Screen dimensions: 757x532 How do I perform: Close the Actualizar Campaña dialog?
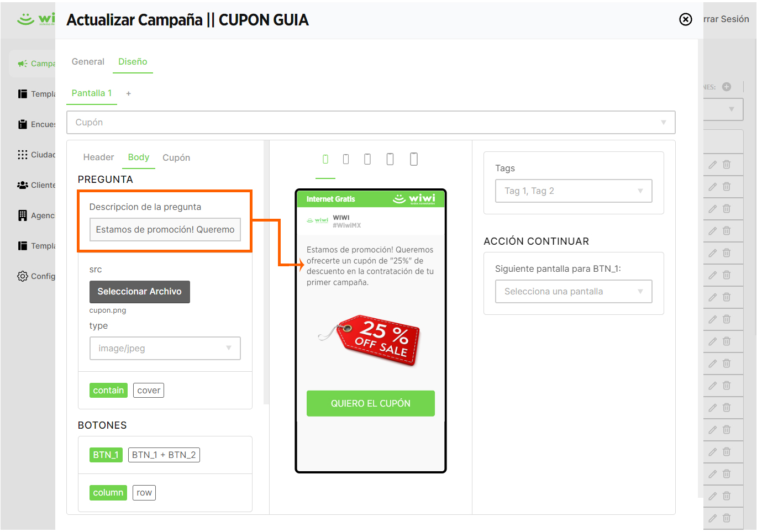[x=685, y=19]
